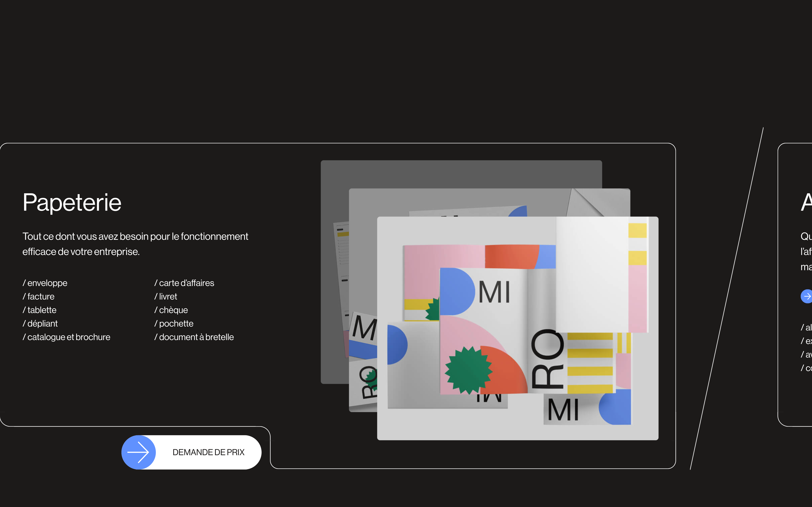Click the livret list item
The height and width of the screenshot is (507, 812).
click(x=166, y=297)
